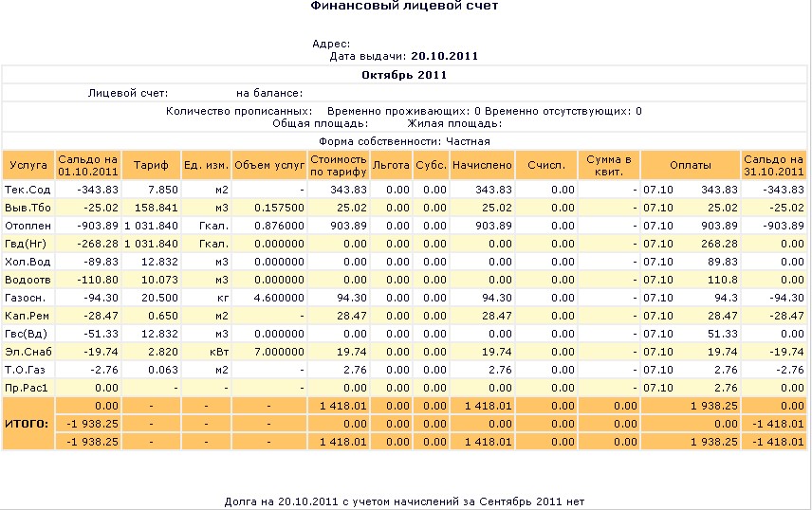The width and height of the screenshot is (812, 510).
Task: Select the 'Хол.Вод' service row label
Action: point(28,262)
